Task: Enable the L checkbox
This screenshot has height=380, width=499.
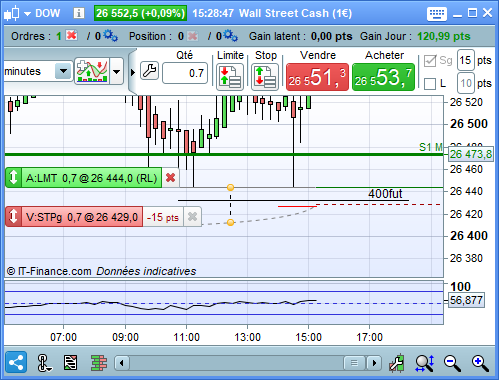Action: tap(430, 84)
